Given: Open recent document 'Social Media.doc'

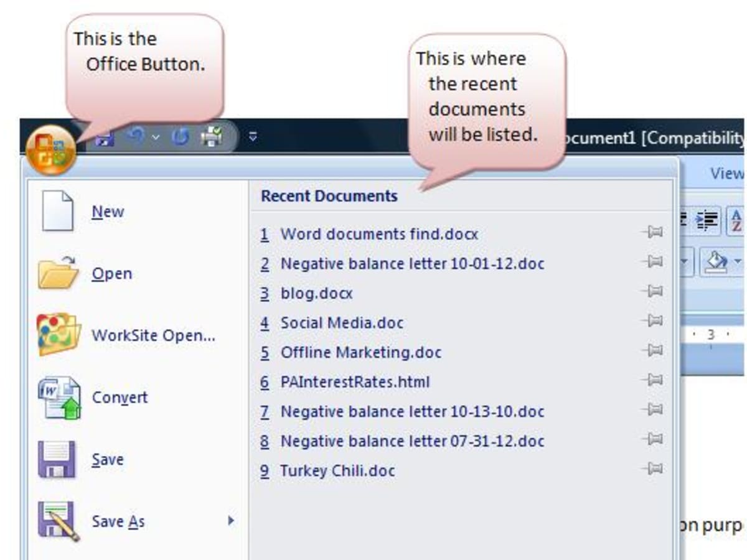Looking at the screenshot, I should (x=341, y=323).
